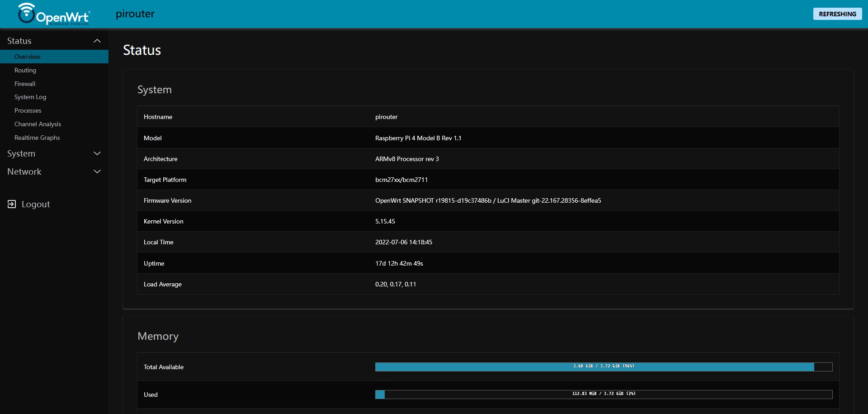Select the Hostname value pirouter
This screenshot has height=414, width=868.
pos(387,117)
